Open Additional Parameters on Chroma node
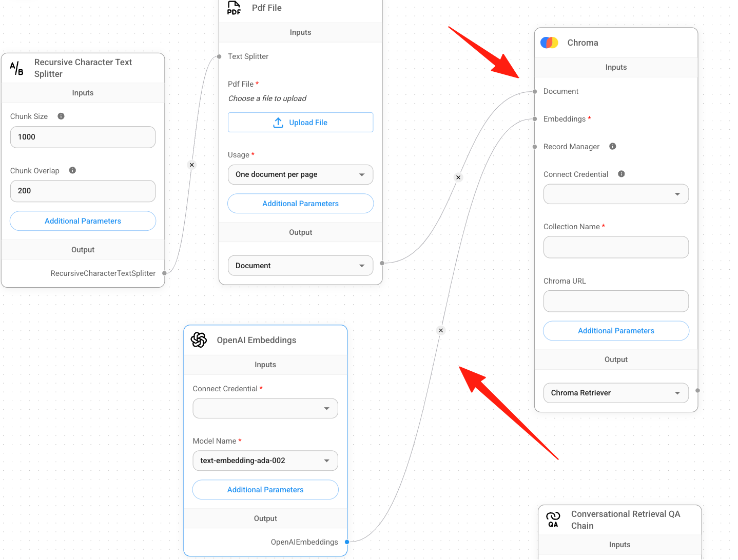Viewport: 738px width, 560px height. pos(616,331)
